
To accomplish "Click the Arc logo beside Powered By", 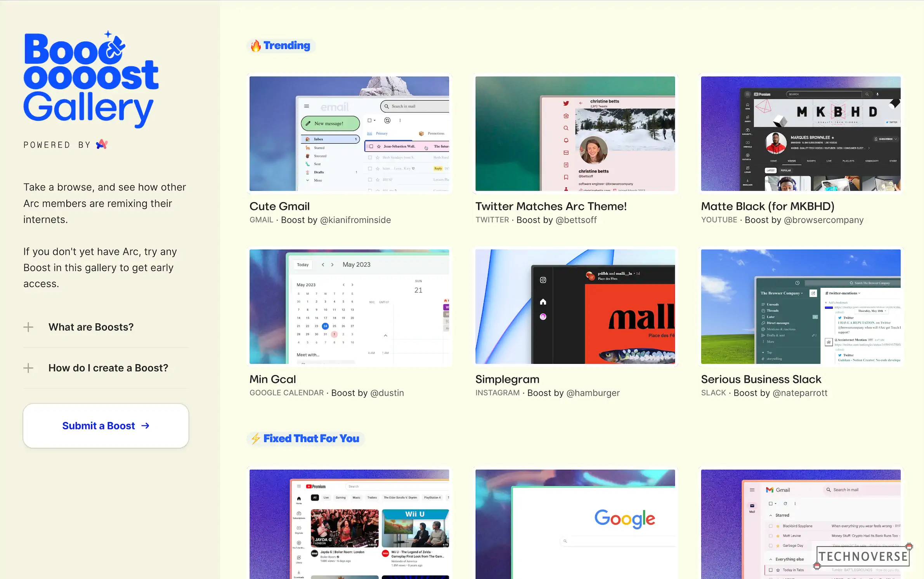I will (102, 144).
